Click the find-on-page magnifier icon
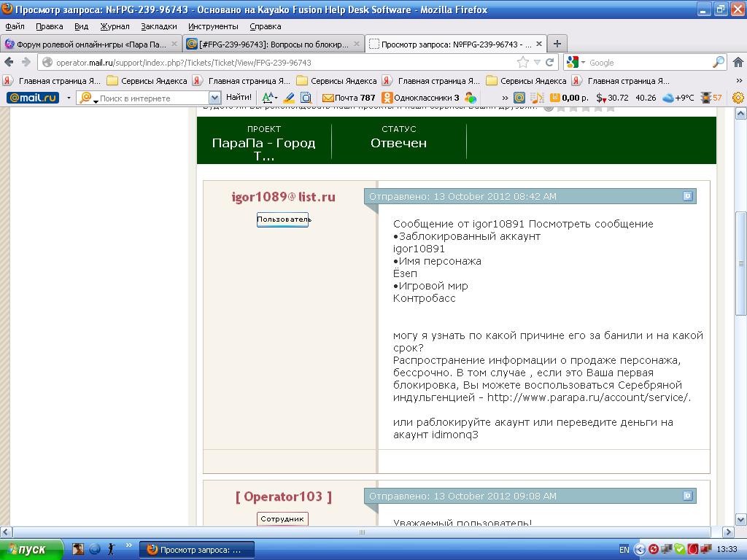The width and height of the screenshot is (747, 560). [306, 98]
